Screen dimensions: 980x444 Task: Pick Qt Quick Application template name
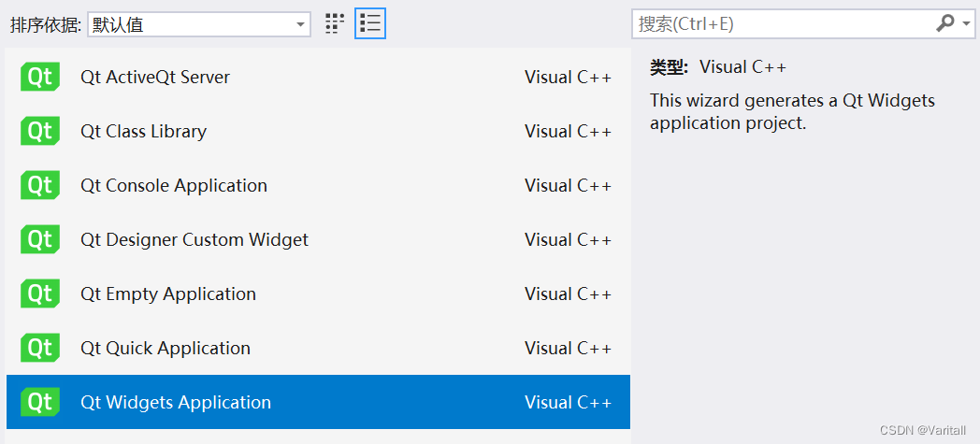pos(166,349)
